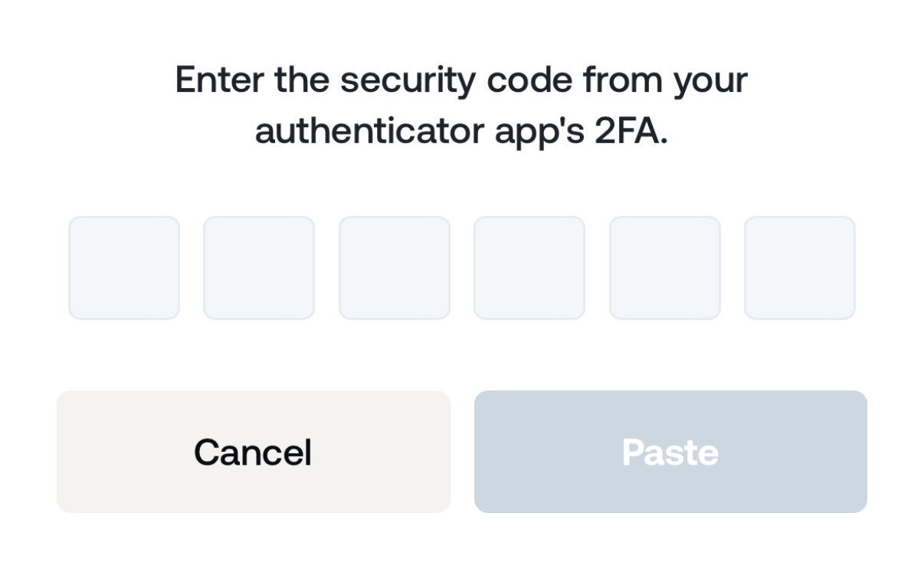Place cursor in the rightmost code box
Screen dimensions: 924x585
[800, 268]
